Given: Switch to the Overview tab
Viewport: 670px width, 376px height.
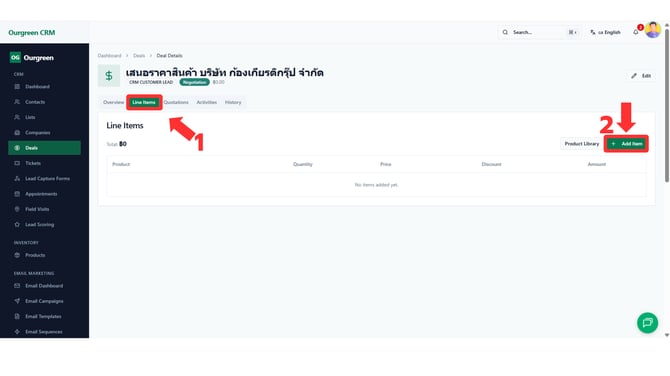Looking at the screenshot, I should tap(113, 102).
